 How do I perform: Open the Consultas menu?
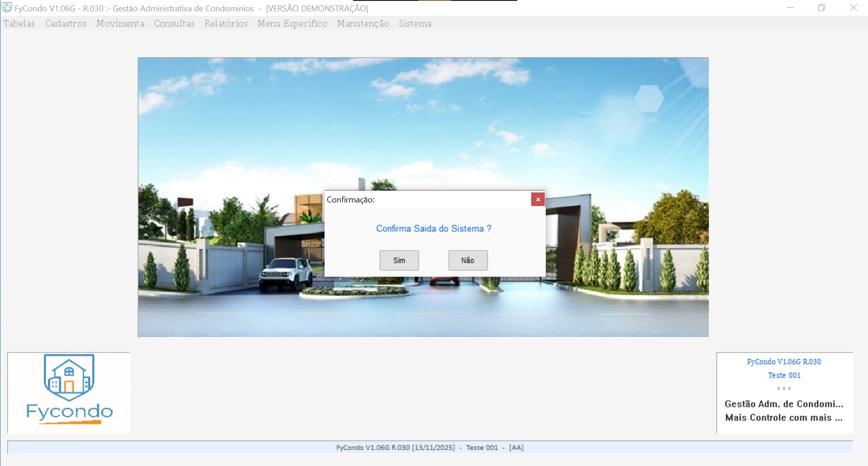pyautogui.click(x=174, y=24)
